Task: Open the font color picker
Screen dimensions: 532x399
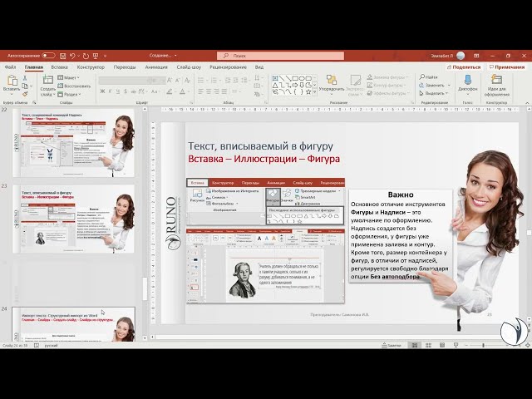Action: 183,91
